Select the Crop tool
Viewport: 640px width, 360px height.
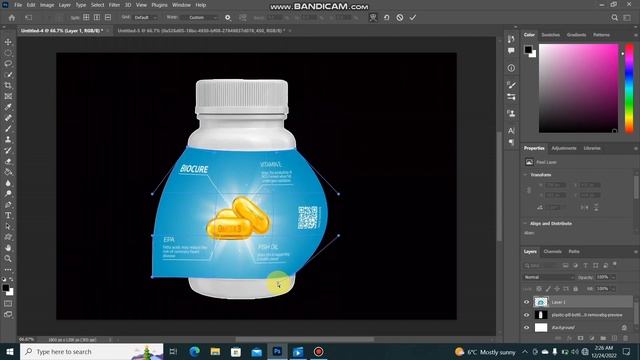coord(8,85)
